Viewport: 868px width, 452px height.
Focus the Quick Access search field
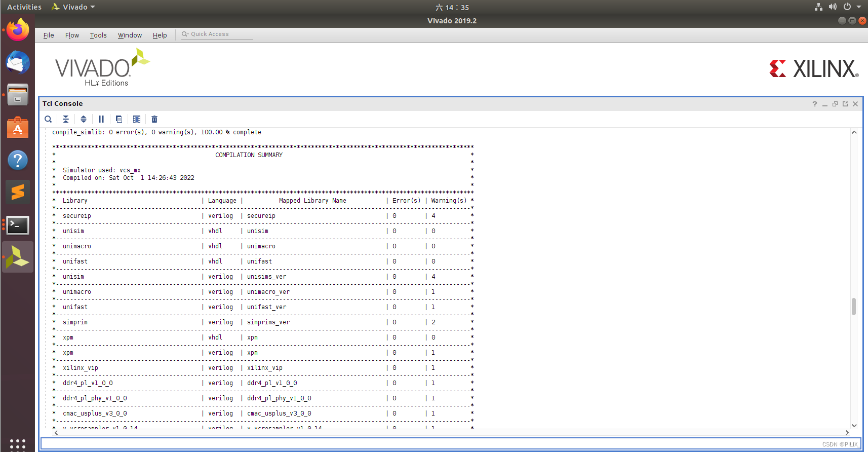click(x=217, y=34)
